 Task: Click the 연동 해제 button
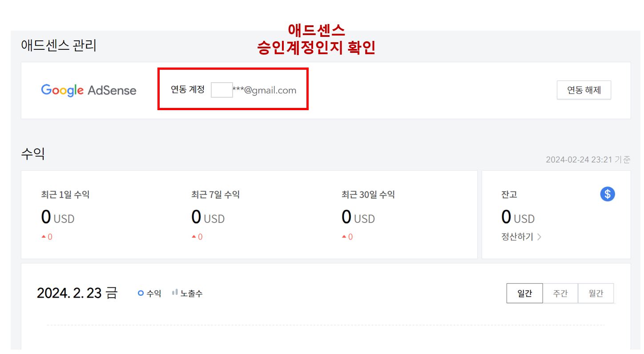[584, 90]
